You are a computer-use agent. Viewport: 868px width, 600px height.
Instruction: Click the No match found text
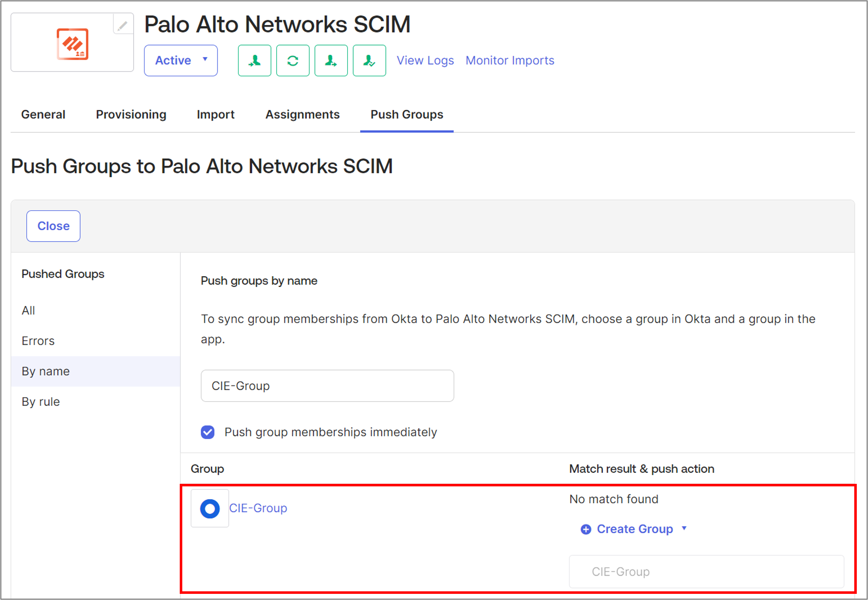614,499
